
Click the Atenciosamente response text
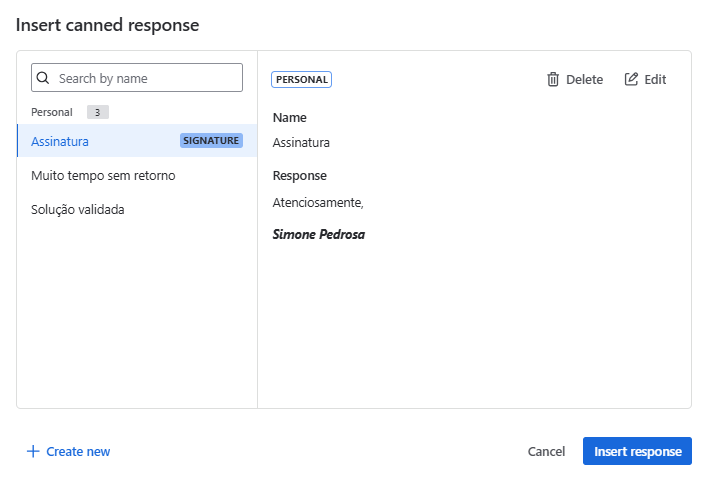[318, 203]
